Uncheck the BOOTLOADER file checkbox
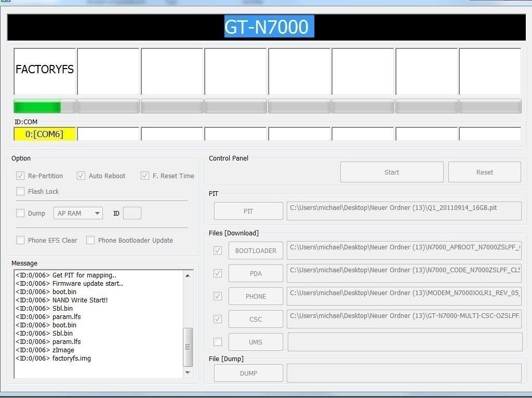 [x=218, y=250]
